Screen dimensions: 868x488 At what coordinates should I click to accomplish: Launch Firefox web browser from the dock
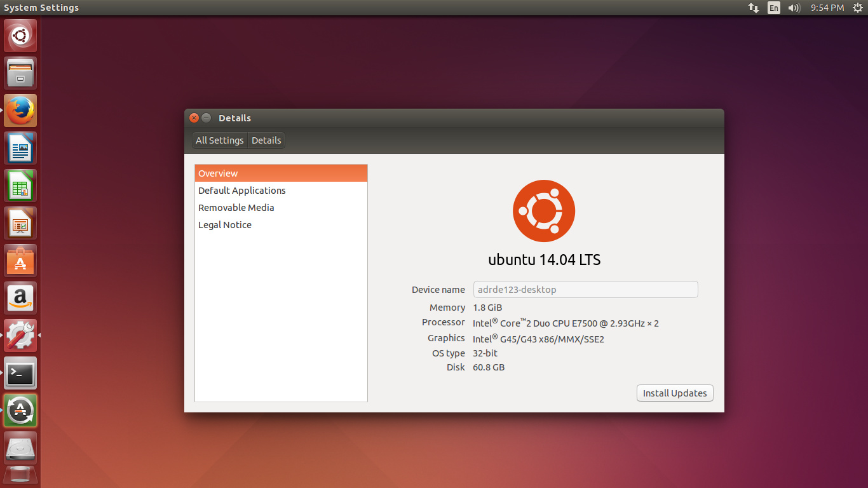click(x=20, y=111)
